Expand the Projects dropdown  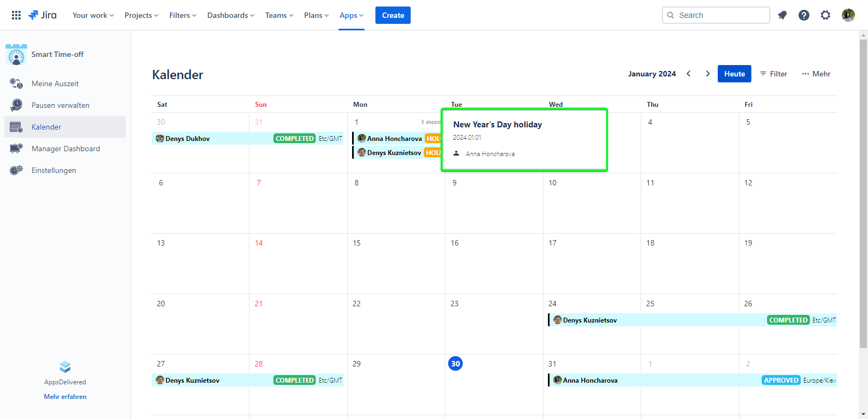click(x=141, y=15)
